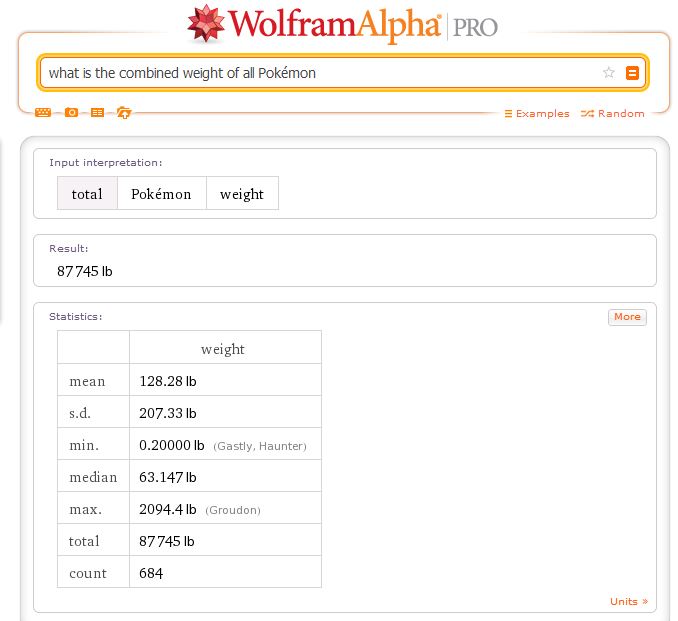678x621 pixels.
Task: Click the 'total' interpretation cell
Action: point(87,193)
